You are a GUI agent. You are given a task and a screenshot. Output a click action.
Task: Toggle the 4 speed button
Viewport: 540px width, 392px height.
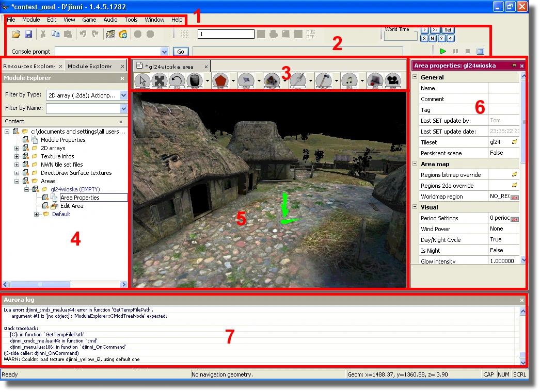click(x=450, y=39)
